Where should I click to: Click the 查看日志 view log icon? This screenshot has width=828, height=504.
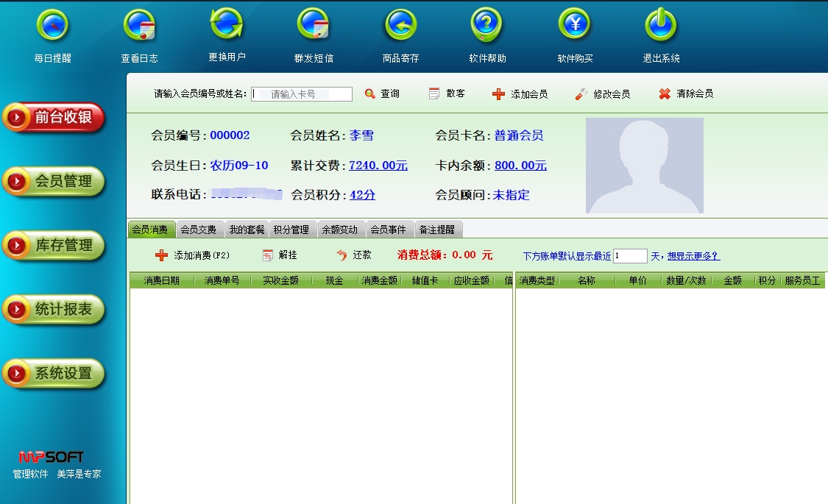[x=139, y=26]
